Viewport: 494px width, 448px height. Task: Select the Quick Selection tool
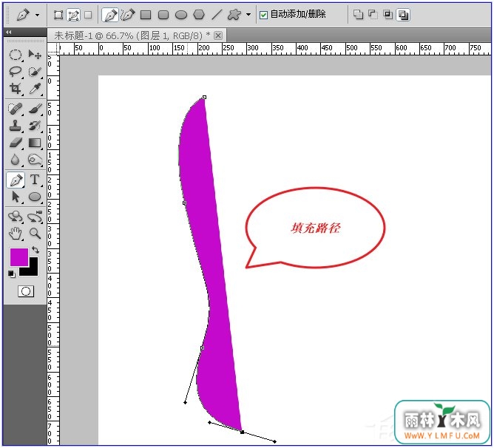coord(35,72)
